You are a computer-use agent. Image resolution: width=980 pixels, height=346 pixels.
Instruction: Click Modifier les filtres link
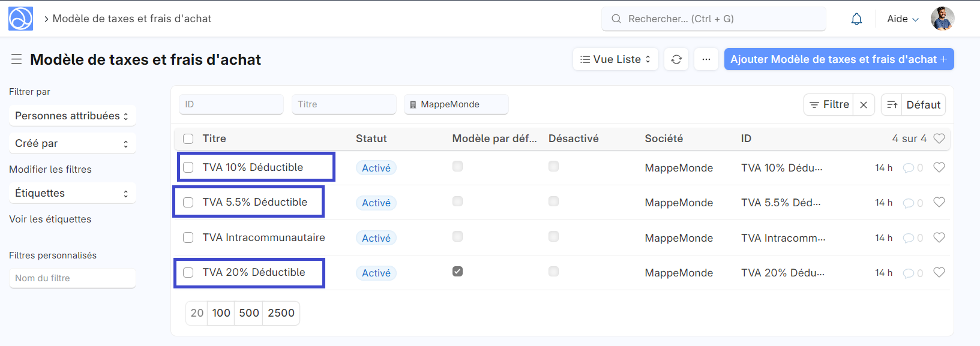point(50,169)
